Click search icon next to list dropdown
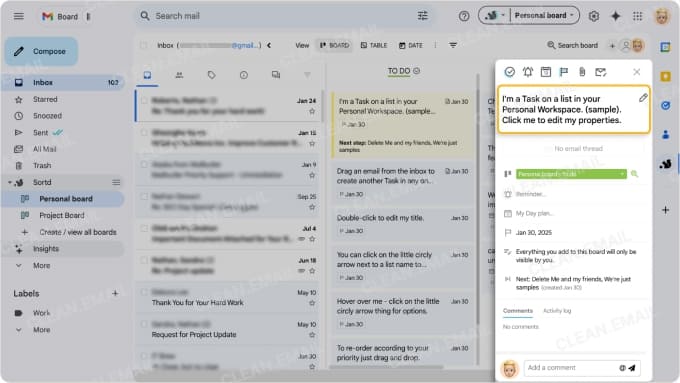680x383 pixels. click(634, 174)
